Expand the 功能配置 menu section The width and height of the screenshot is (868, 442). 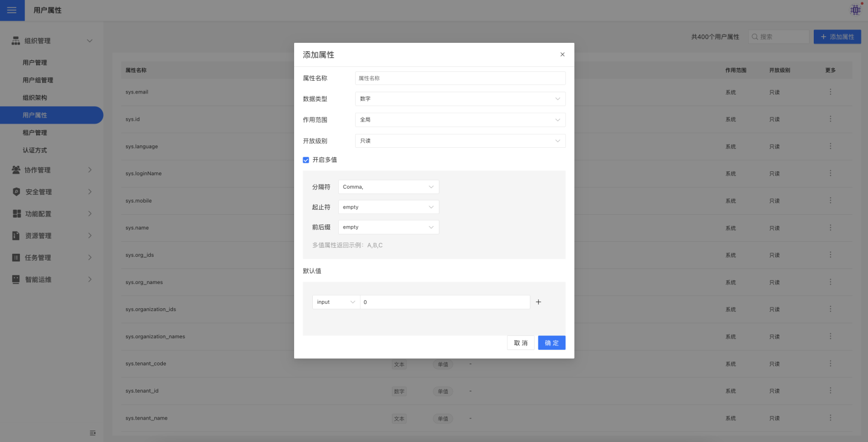click(90, 213)
